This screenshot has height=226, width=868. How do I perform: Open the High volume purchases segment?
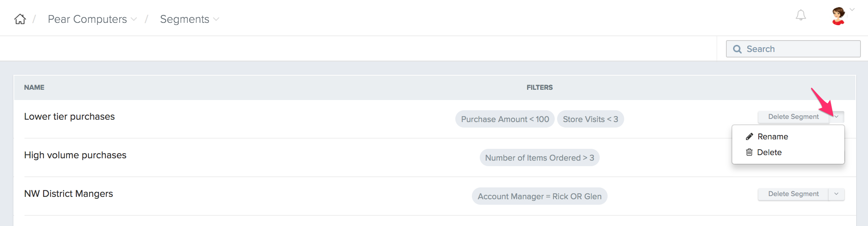[x=75, y=155]
